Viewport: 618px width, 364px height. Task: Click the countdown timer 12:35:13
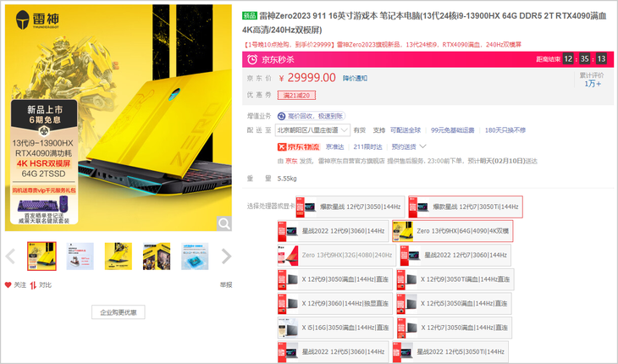[x=584, y=59]
